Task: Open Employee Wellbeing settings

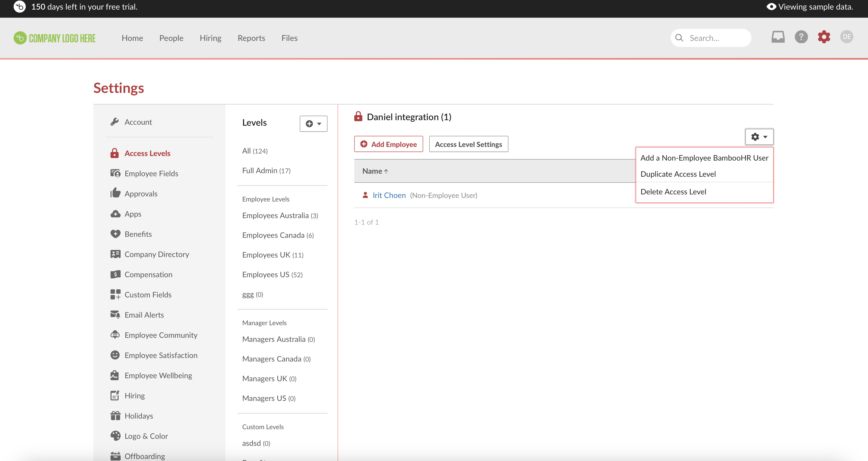Action: pyautogui.click(x=151, y=376)
